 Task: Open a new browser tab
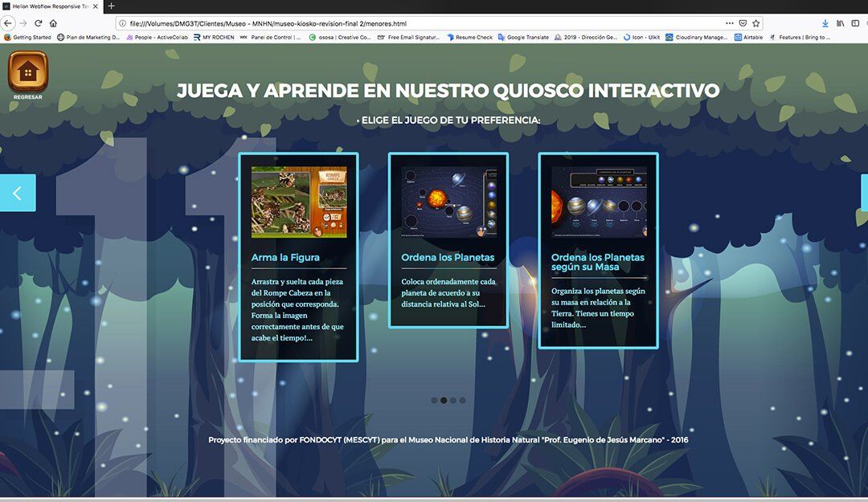[x=112, y=6]
